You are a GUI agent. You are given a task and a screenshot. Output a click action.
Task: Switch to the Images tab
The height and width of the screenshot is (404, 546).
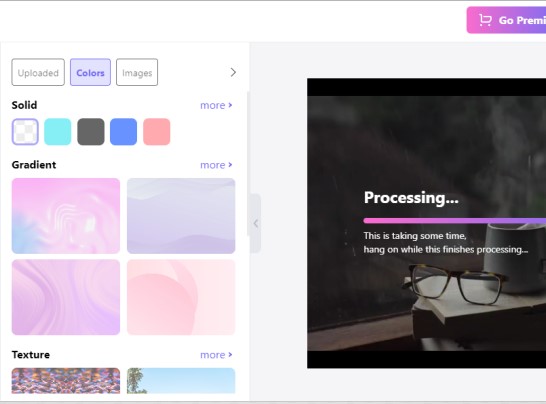137,72
